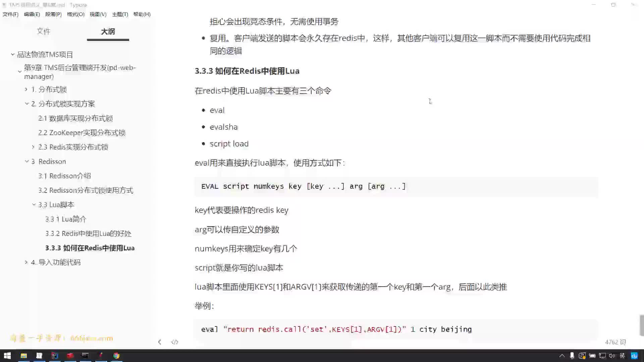Open the Windows Start menu
Image resolution: width=644 pixels, height=362 pixels.
(7, 356)
